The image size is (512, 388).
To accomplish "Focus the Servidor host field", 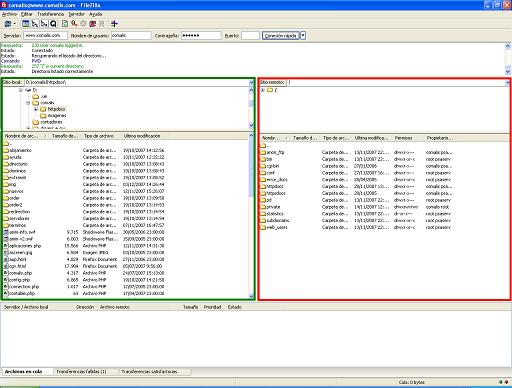I will [x=45, y=35].
